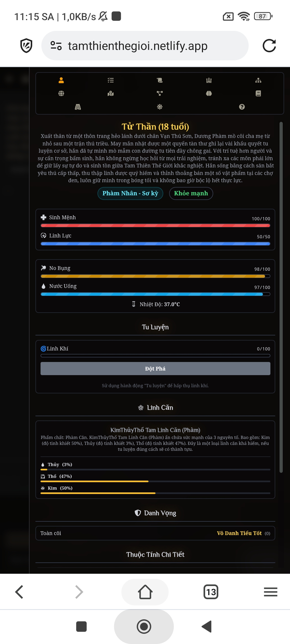Click the Khỏe mạnh status badge

tap(191, 193)
